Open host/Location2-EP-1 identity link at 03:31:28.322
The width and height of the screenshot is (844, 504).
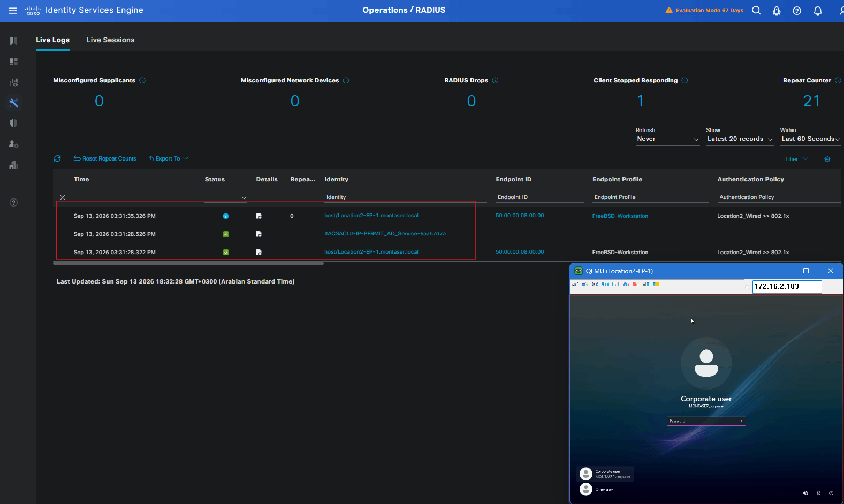371,252
